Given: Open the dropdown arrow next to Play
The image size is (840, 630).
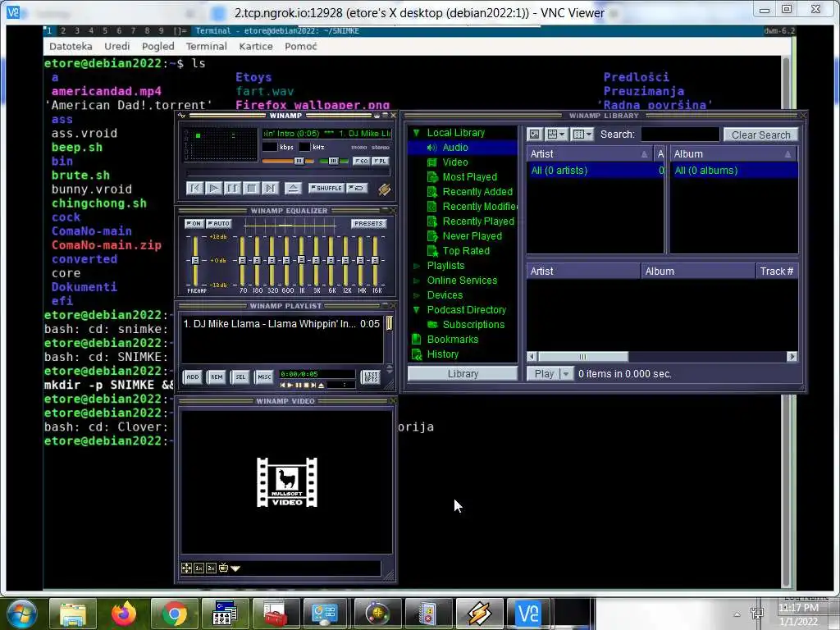Looking at the screenshot, I should [x=566, y=374].
